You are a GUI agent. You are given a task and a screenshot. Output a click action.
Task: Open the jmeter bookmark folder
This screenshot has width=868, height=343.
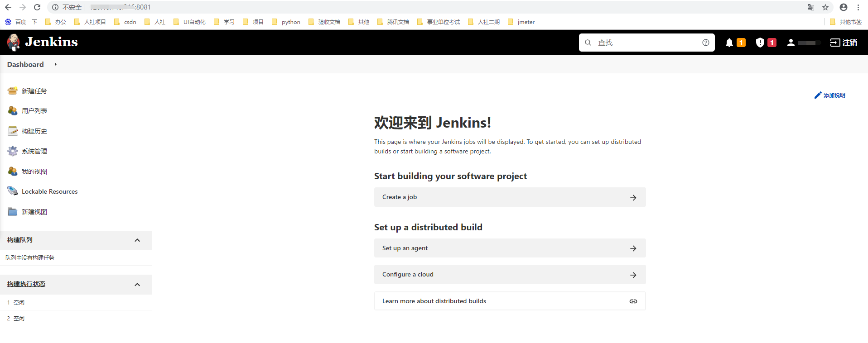click(x=521, y=22)
